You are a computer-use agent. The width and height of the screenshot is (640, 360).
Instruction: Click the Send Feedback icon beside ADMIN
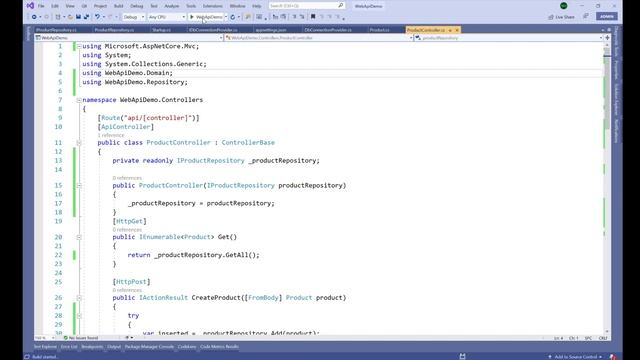coord(586,16)
